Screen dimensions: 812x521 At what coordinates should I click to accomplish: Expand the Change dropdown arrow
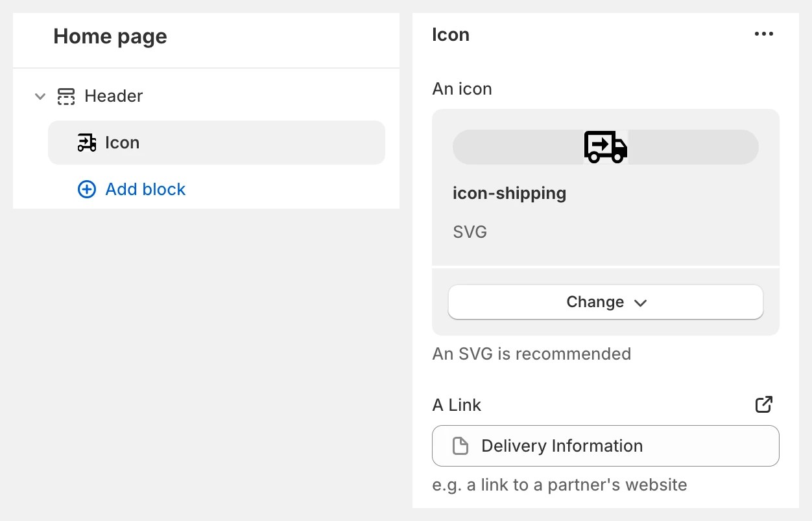(640, 303)
